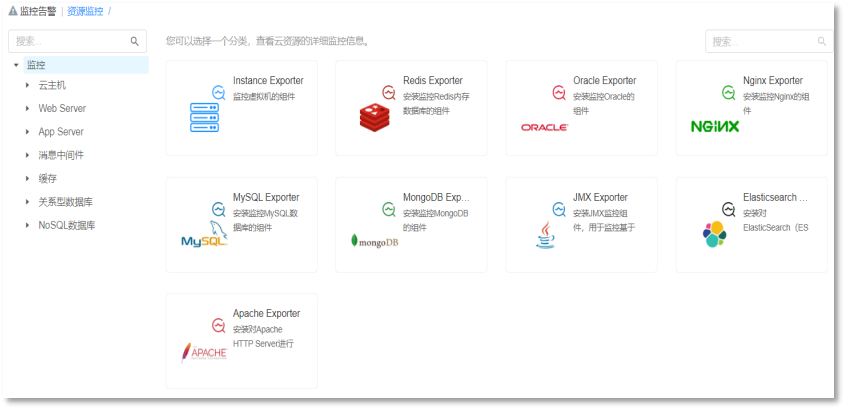Click the Java coffee cup logo
This screenshot has height=409, width=845.
point(545,234)
